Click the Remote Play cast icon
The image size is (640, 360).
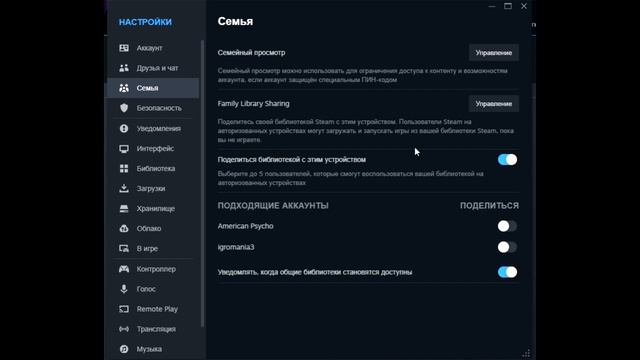[x=124, y=309]
